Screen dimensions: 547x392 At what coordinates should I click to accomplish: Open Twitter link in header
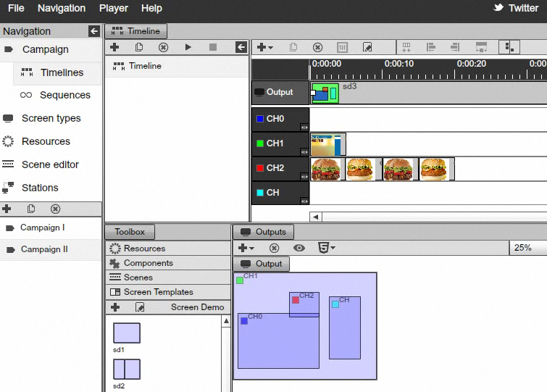(x=515, y=8)
